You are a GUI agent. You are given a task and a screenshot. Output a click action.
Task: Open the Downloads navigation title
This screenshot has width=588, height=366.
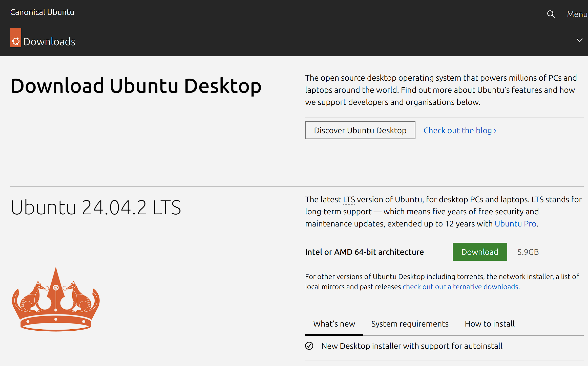click(49, 41)
